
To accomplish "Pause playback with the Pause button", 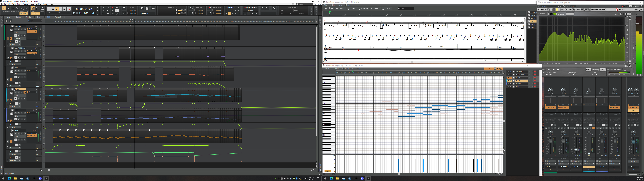I will (x=61, y=9).
